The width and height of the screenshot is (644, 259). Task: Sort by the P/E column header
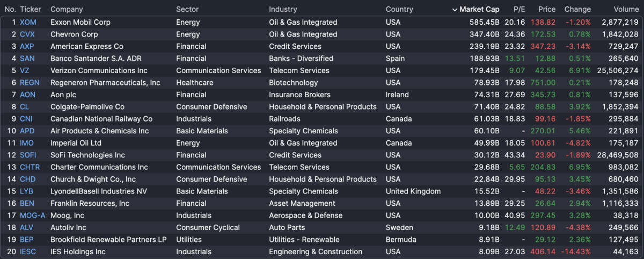click(x=519, y=9)
